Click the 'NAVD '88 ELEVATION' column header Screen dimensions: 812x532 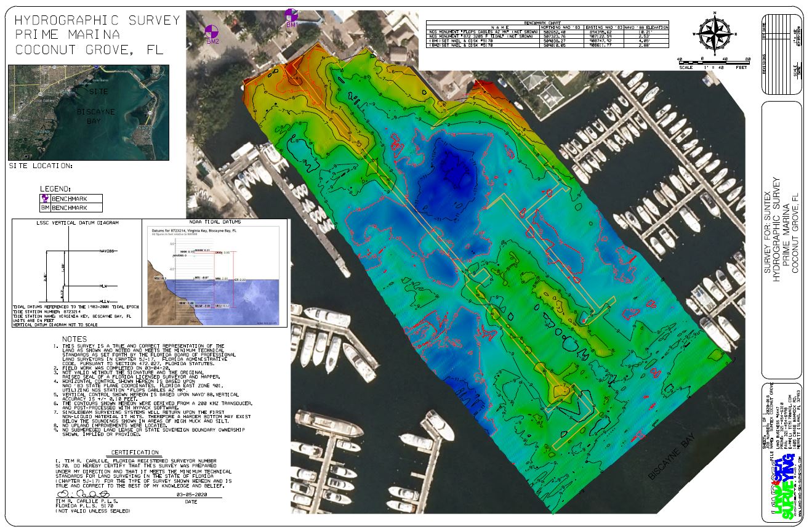646,28
